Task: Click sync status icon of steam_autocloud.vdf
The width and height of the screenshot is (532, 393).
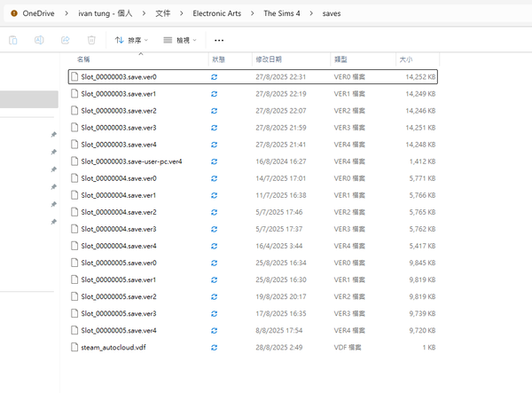Action: click(x=214, y=348)
